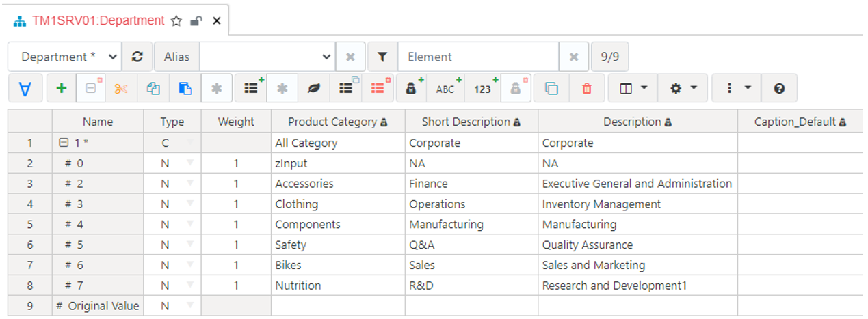Click the funnel filter icon
This screenshot has height=319, width=868.
point(382,57)
